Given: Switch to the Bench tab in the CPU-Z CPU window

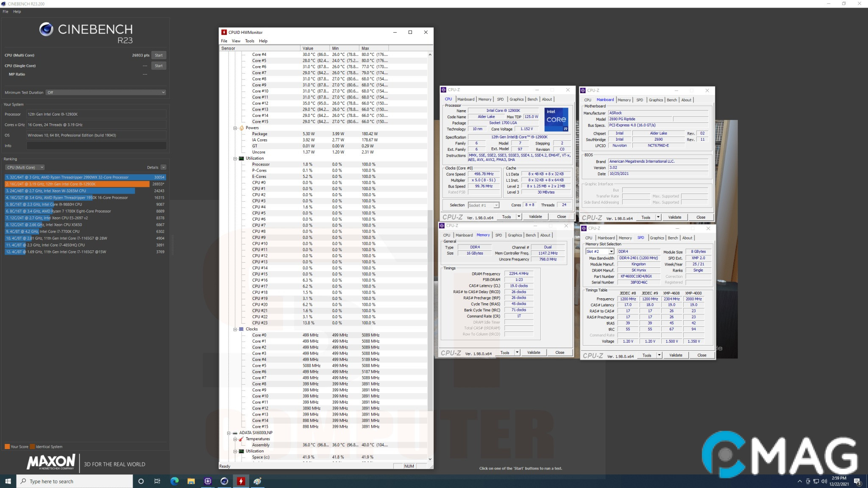Looking at the screenshot, I should click(532, 100).
